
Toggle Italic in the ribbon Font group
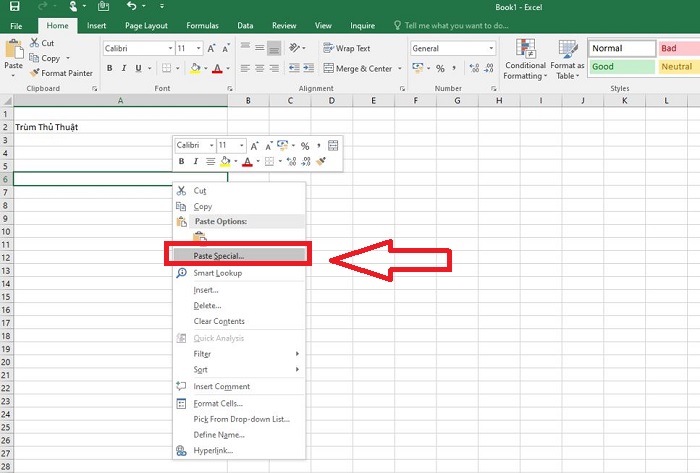point(124,68)
